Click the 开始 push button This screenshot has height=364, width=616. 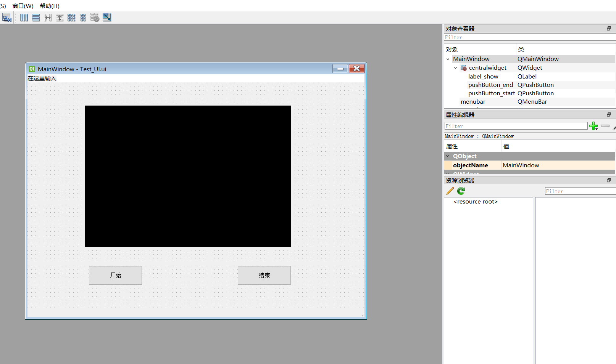coord(115,275)
